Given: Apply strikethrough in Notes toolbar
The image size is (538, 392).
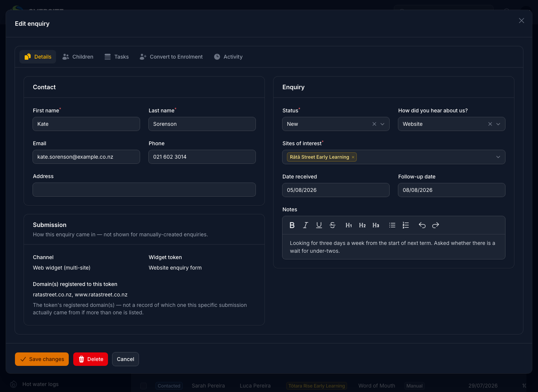Looking at the screenshot, I should pos(333,225).
